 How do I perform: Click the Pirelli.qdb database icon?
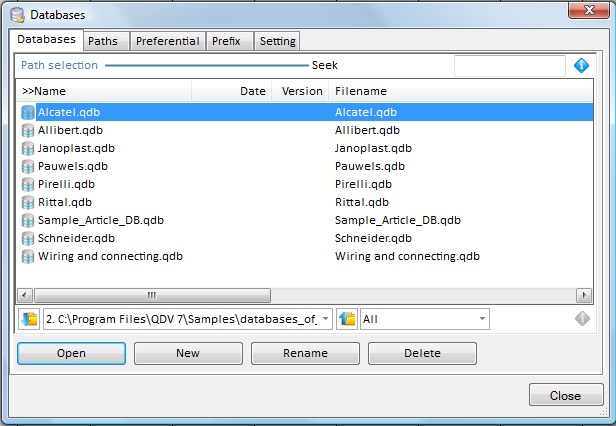(28, 184)
